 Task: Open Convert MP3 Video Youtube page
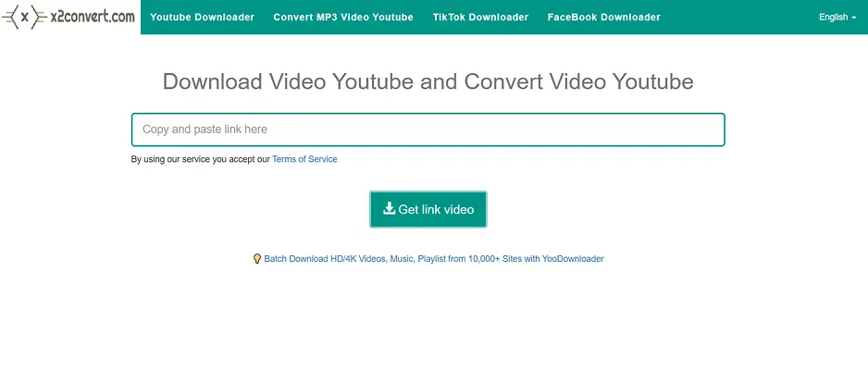coord(343,18)
